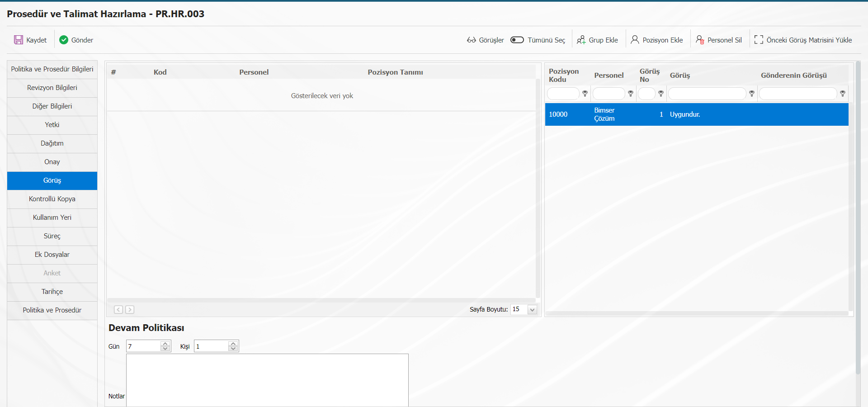868x407 pixels.
Task: Click the Personel Sil icon
Action: [700, 40]
